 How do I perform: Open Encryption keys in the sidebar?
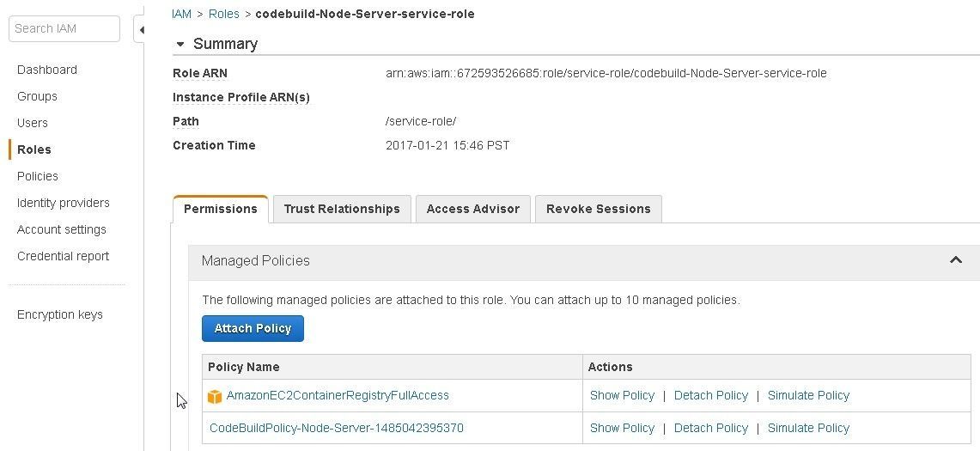pyautogui.click(x=60, y=314)
